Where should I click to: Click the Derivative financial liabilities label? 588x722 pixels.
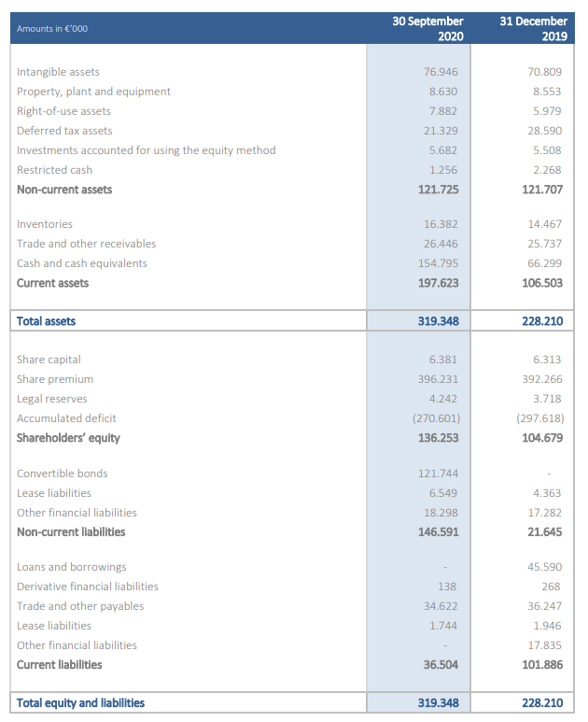point(88,587)
